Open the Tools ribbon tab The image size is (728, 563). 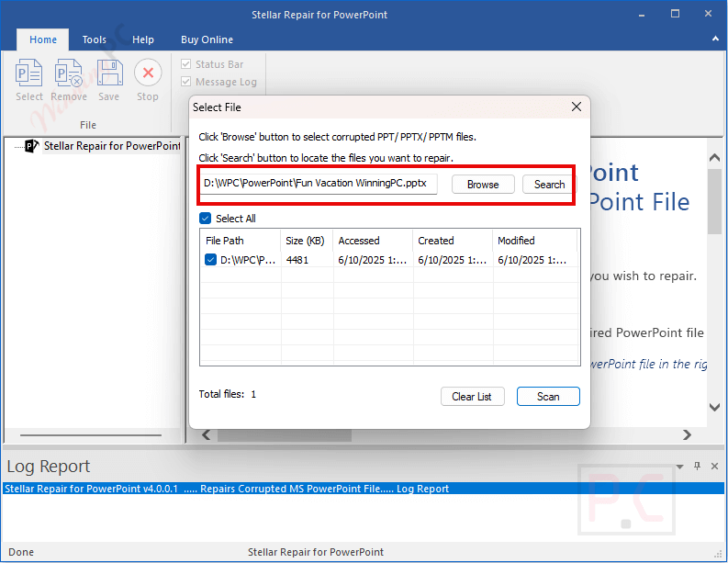[95, 39]
